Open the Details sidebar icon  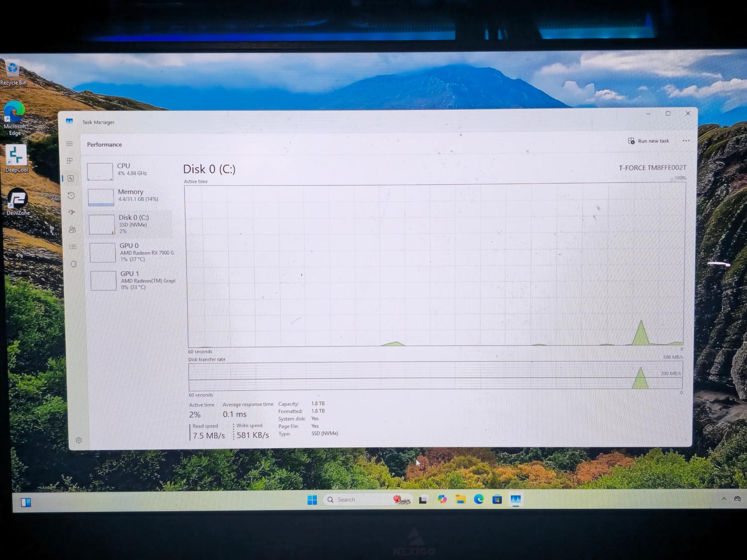point(73,247)
